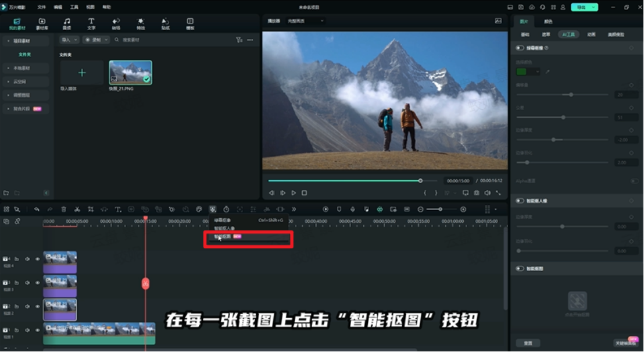Expand more timeline tools with double chevron

(294, 209)
